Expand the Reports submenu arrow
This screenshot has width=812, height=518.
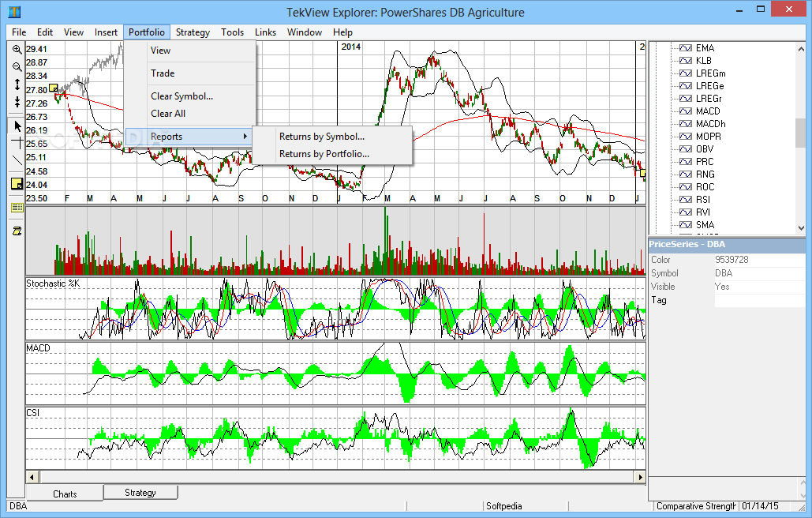click(x=245, y=137)
